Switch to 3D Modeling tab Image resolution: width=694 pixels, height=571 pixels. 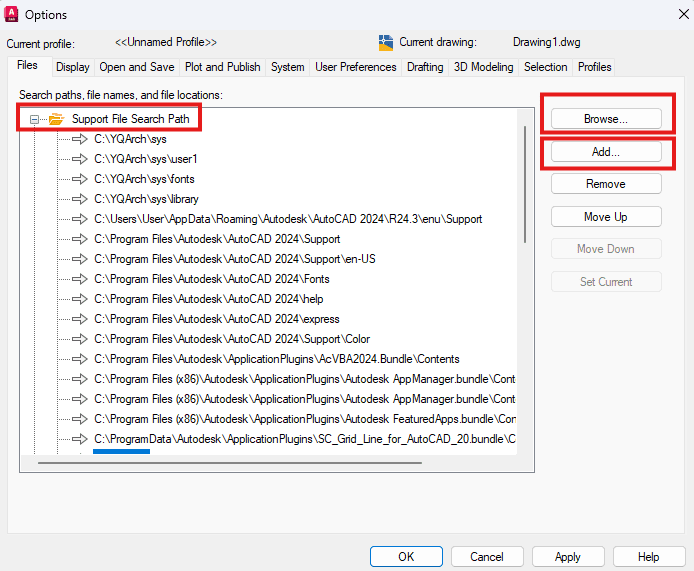(484, 67)
